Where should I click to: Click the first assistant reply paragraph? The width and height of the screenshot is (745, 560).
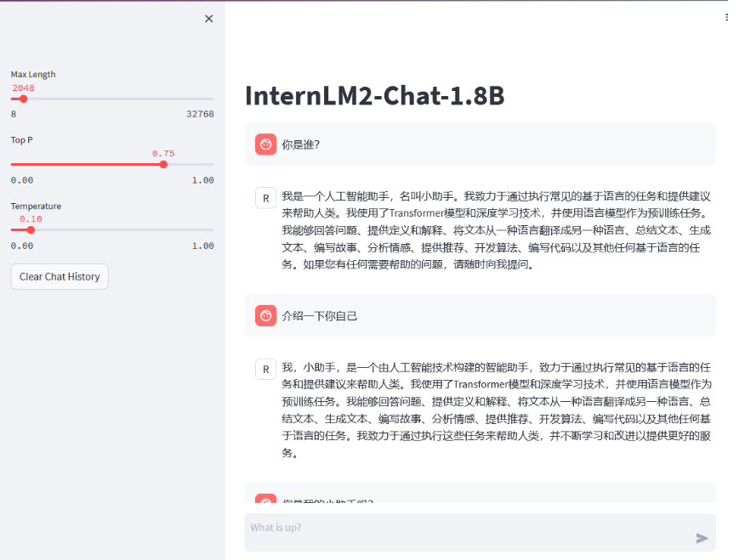click(496, 230)
